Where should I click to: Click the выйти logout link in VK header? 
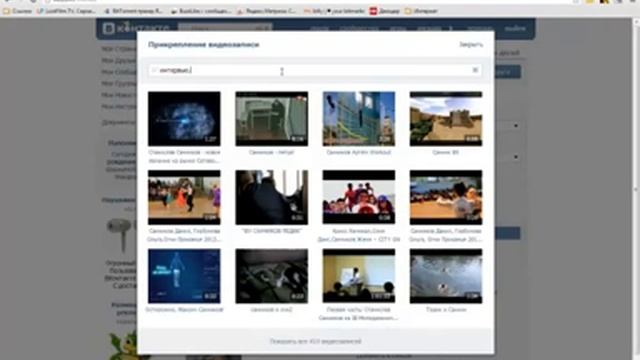pyautogui.click(x=515, y=29)
